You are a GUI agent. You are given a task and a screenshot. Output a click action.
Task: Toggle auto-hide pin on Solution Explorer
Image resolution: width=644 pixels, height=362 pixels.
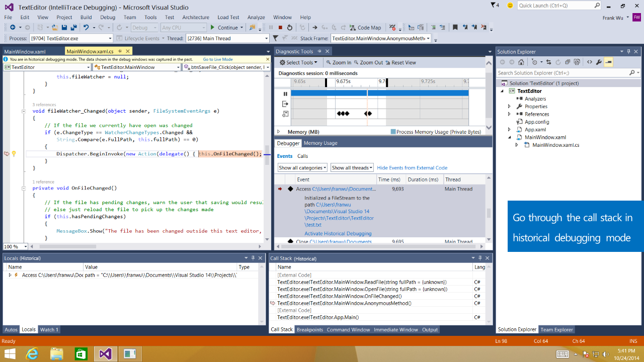coord(629,51)
